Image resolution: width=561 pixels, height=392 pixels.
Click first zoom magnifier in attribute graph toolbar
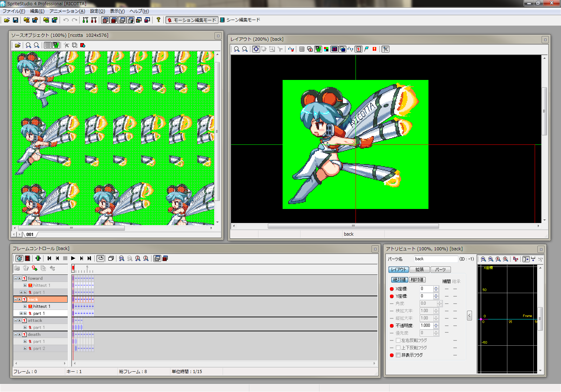484,259
